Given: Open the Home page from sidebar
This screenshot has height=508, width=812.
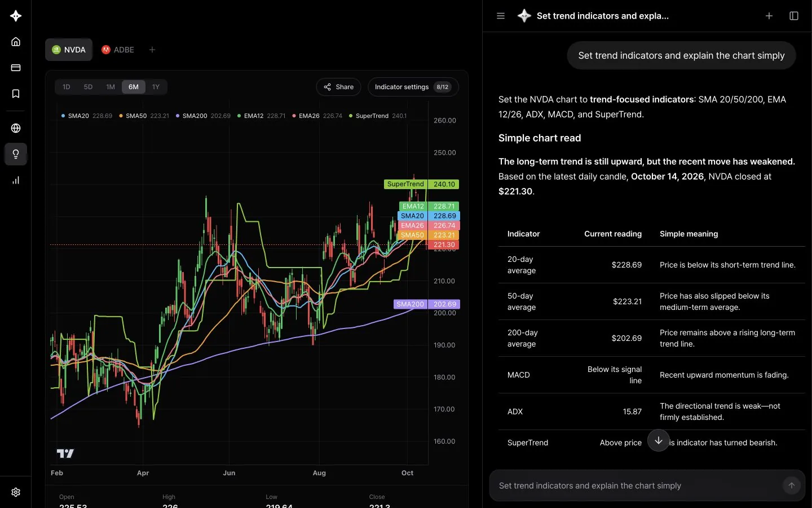Looking at the screenshot, I should pyautogui.click(x=16, y=42).
